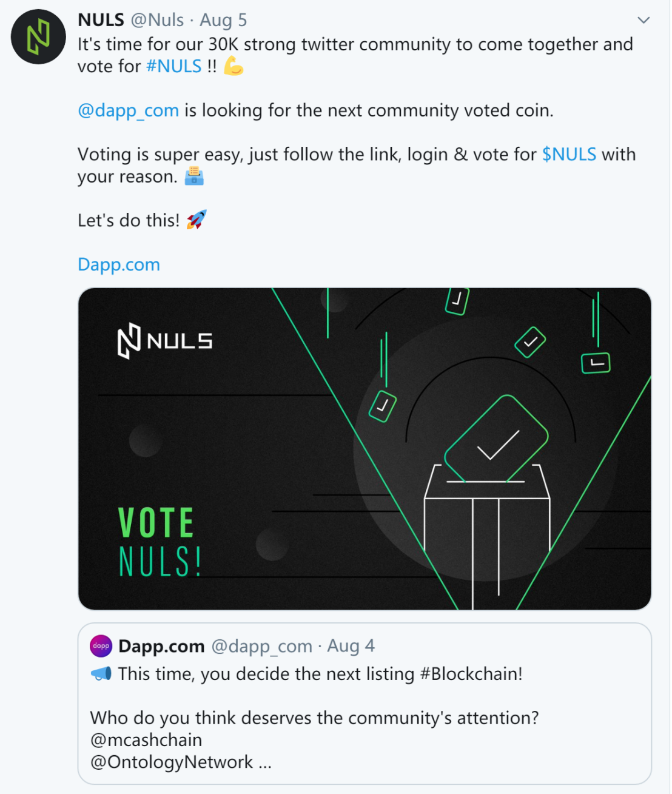The image size is (672, 794).
Task: Visit the @dapp_com mention
Action: tap(128, 110)
